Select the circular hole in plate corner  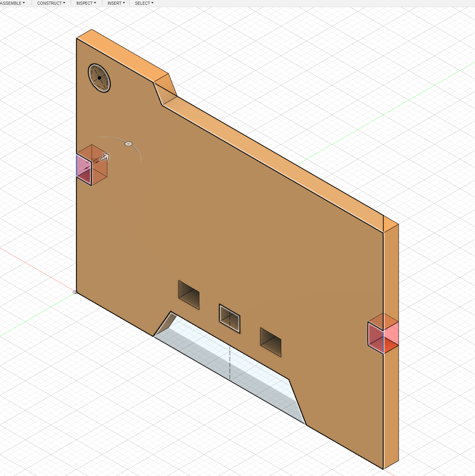[99, 78]
